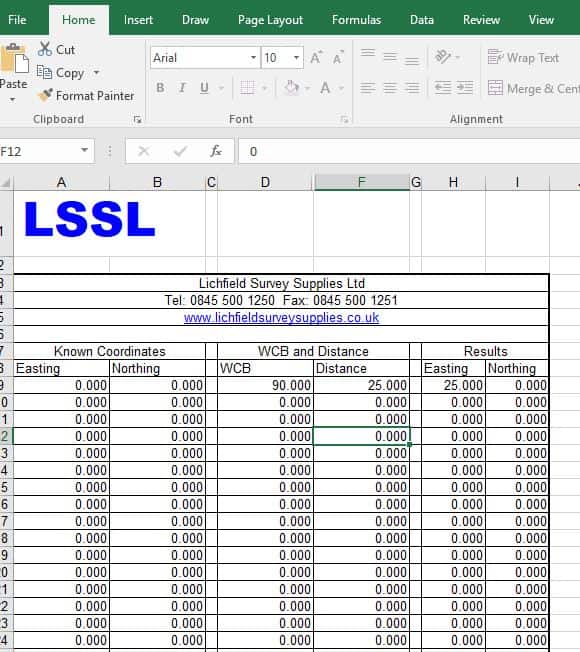Click the Select All corner triangle
The image size is (580, 652).
[x=6, y=183]
